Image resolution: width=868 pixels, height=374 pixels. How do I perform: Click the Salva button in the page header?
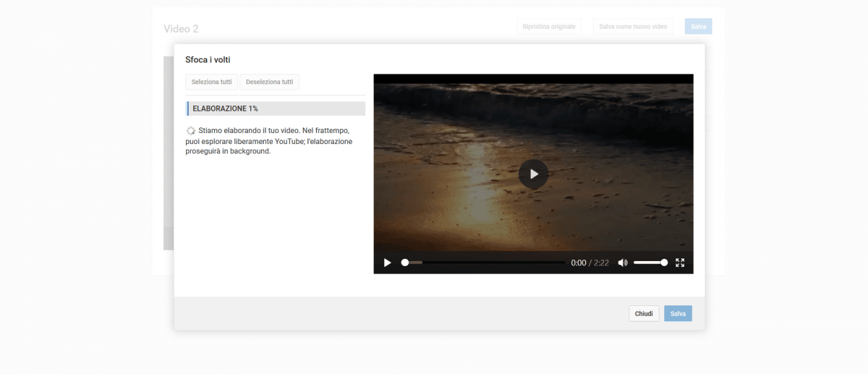tap(698, 27)
